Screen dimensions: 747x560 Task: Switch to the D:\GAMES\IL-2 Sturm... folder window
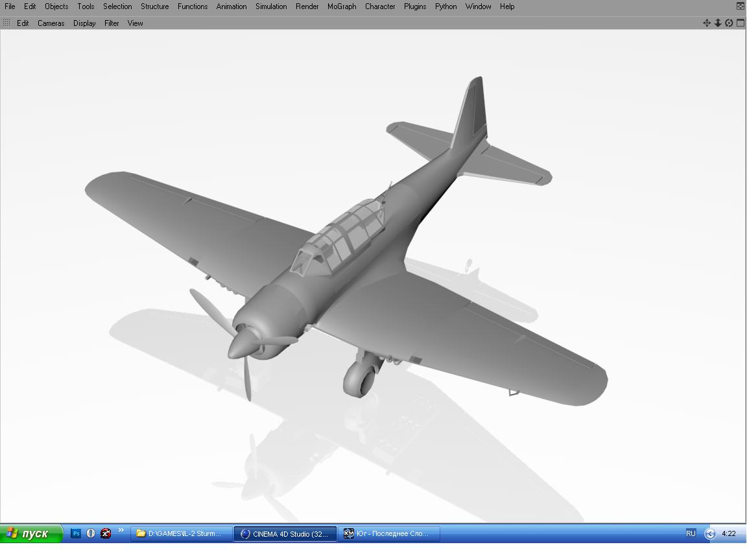[x=181, y=533]
